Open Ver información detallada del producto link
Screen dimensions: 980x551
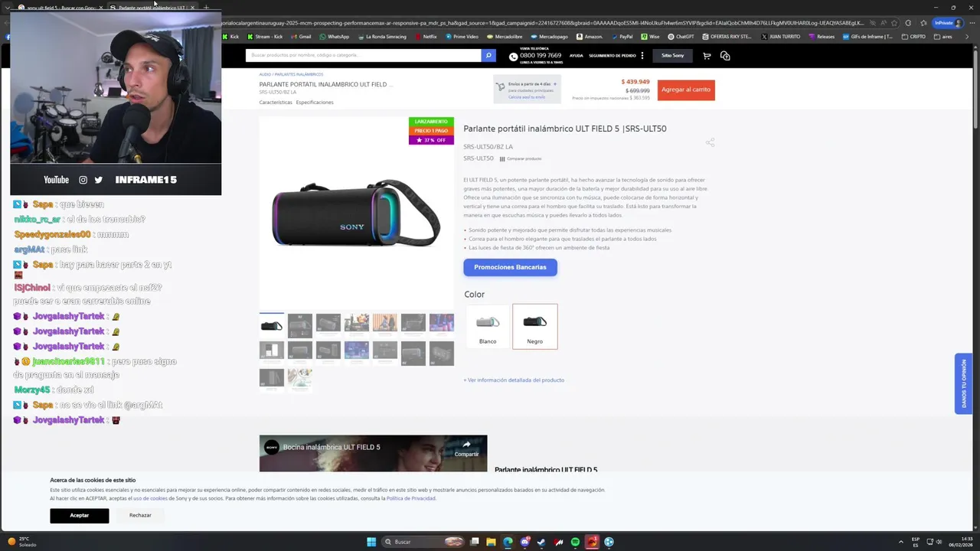[x=514, y=380]
